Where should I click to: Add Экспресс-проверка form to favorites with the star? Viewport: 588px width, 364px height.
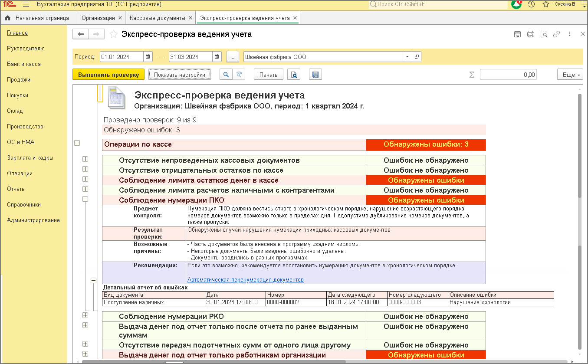pyautogui.click(x=113, y=34)
